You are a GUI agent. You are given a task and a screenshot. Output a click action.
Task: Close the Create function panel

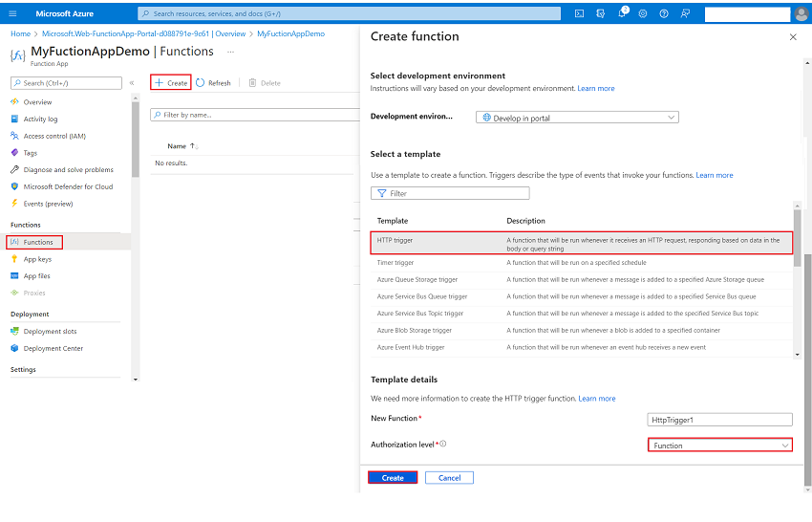point(792,37)
